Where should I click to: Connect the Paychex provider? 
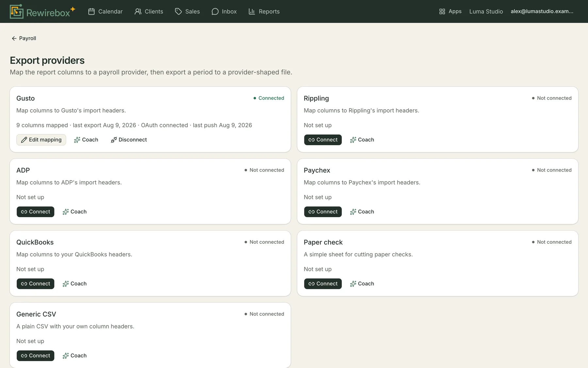(x=323, y=212)
